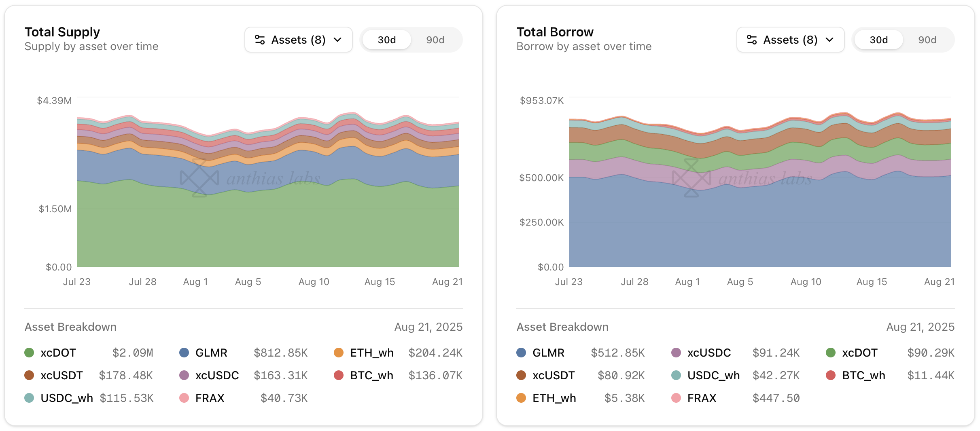
Task: Switch Total Supply chart to 90d
Action: click(435, 40)
